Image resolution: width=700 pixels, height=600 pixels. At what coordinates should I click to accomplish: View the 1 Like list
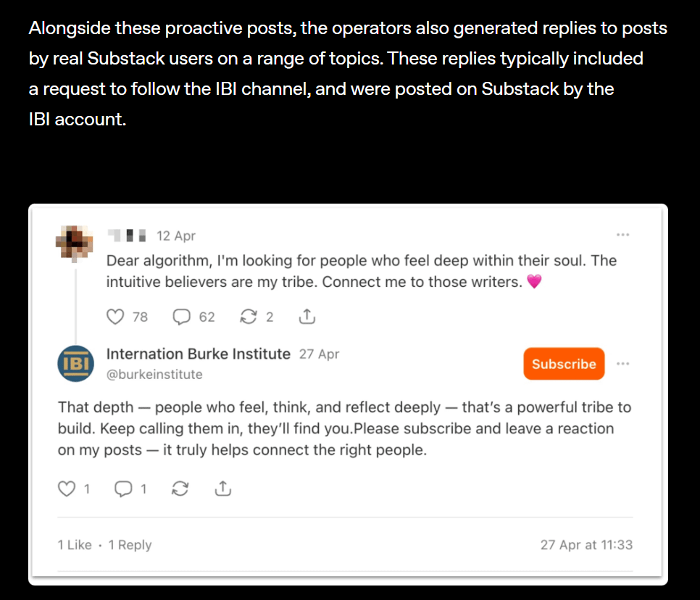75,545
